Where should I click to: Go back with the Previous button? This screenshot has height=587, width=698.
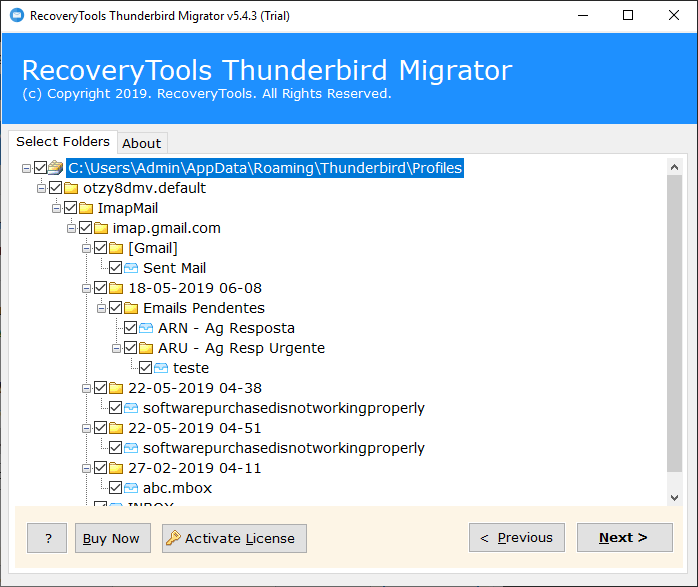coord(517,538)
